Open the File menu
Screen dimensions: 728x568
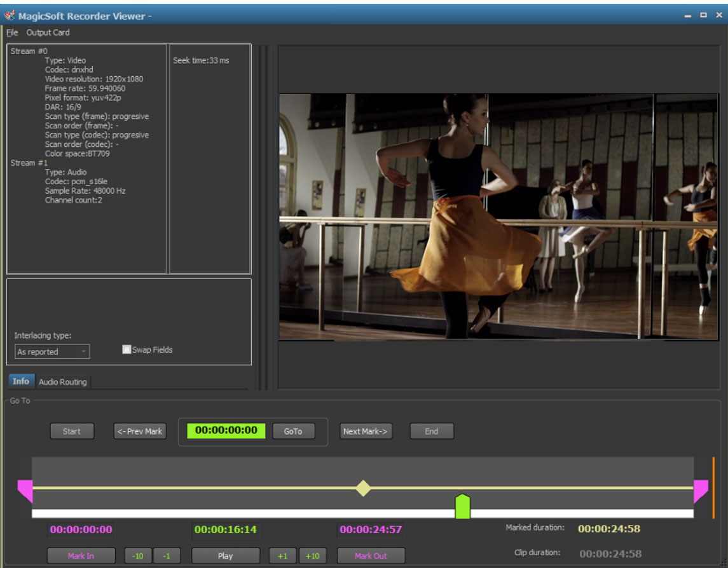click(x=11, y=32)
